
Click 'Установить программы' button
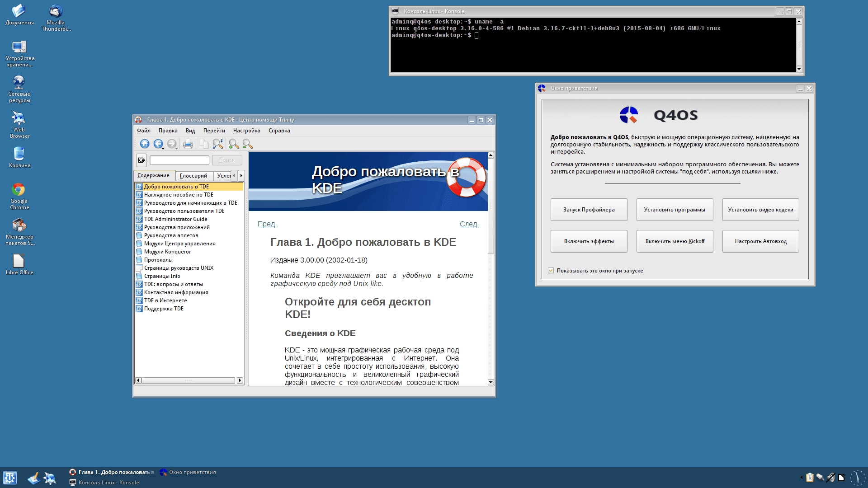(675, 210)
